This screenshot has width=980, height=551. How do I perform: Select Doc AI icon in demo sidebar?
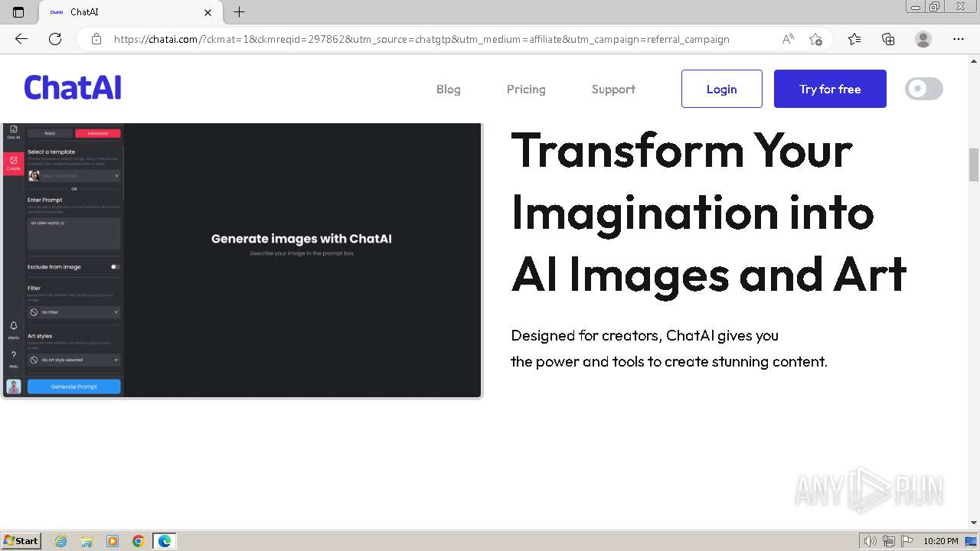coord(13,132)
